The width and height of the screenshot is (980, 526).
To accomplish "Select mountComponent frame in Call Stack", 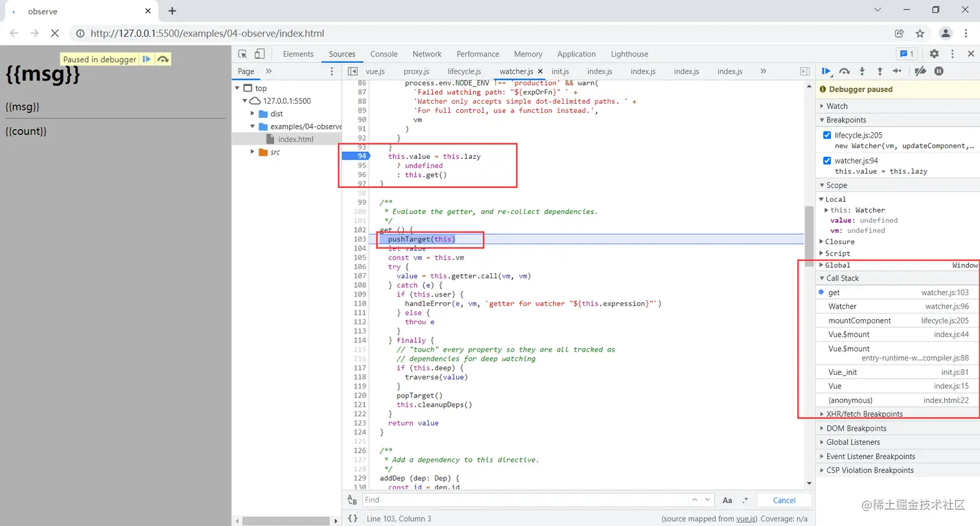I will [x=859, y=320].
